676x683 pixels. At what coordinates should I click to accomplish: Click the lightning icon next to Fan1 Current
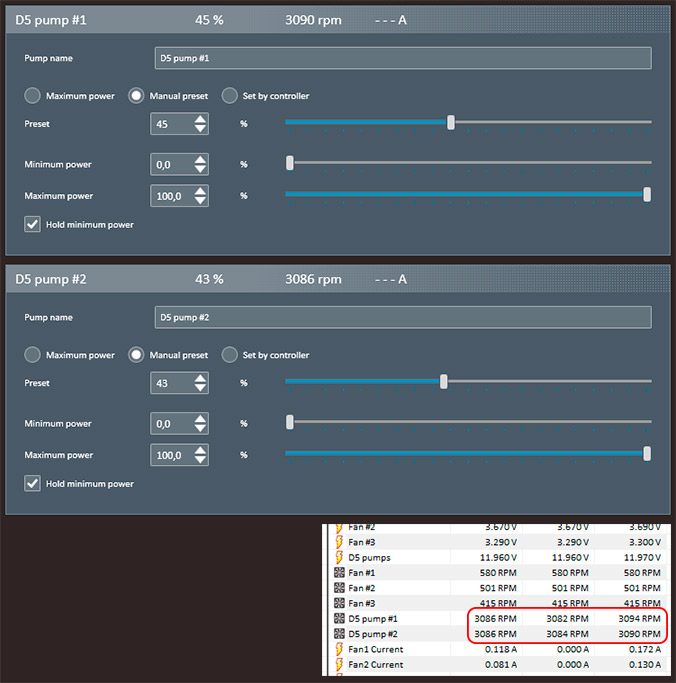tap(339, 649)
